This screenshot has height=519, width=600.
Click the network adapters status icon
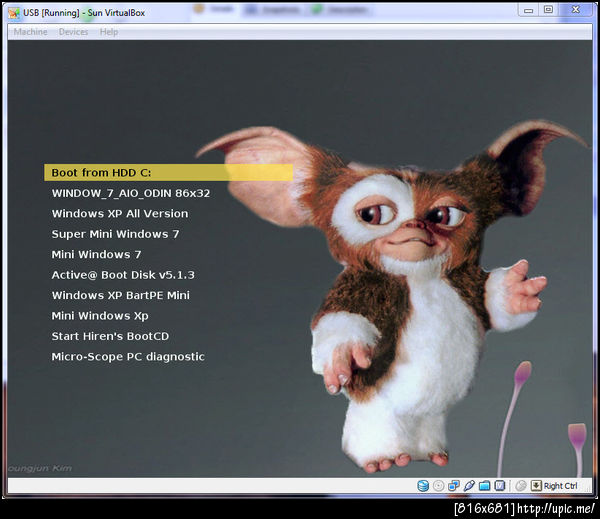[454, 486]
